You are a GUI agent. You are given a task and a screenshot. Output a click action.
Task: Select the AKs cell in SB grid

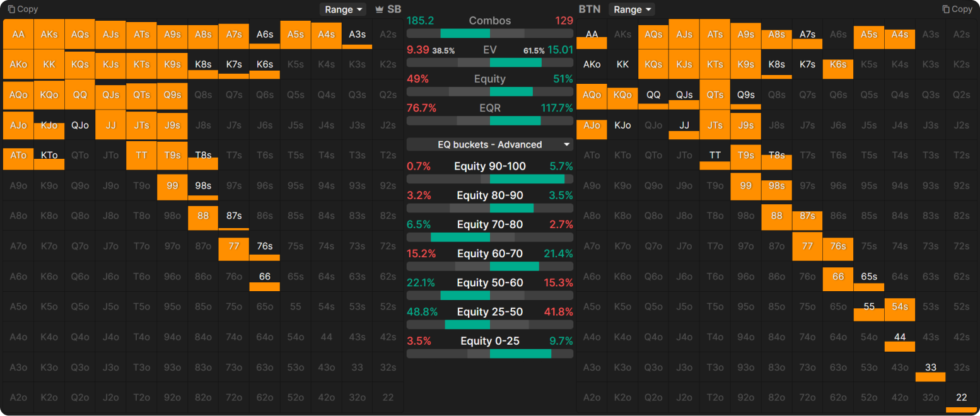point(49,35)
